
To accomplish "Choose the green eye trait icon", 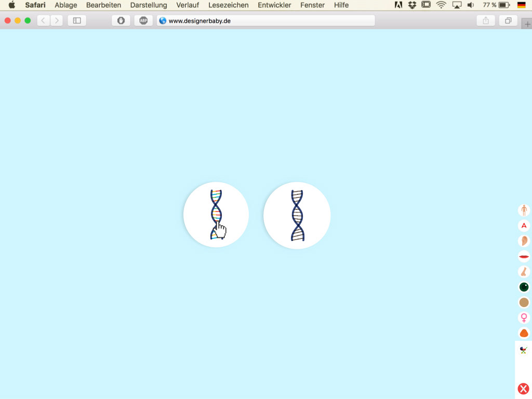I will (x=524, y=287).
